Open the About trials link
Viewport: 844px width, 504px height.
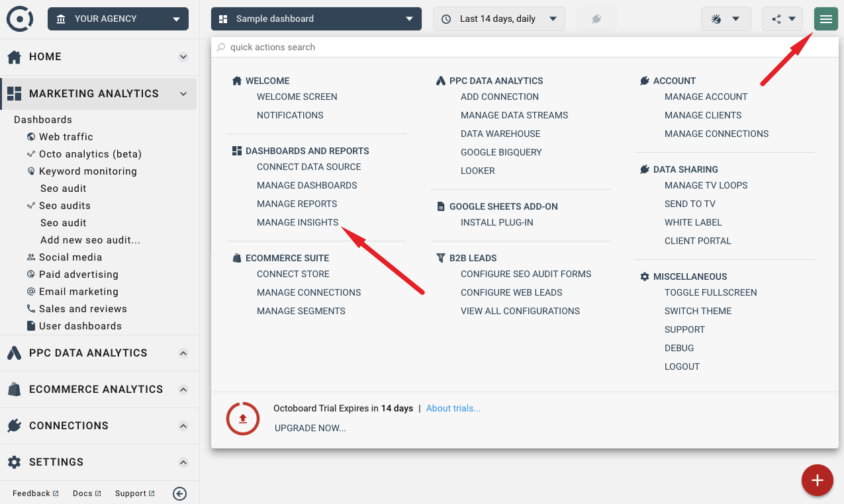453,409
